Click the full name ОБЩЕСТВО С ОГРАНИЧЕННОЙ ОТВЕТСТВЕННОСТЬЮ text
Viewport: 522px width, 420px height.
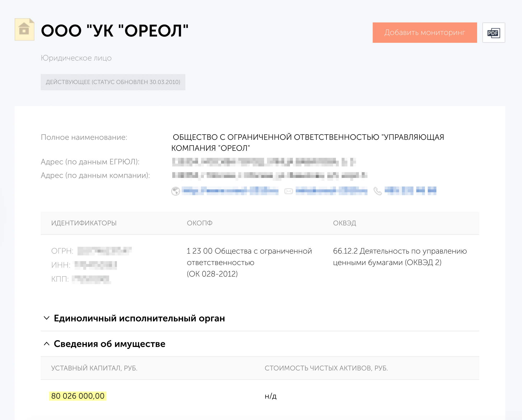(307, 142)
